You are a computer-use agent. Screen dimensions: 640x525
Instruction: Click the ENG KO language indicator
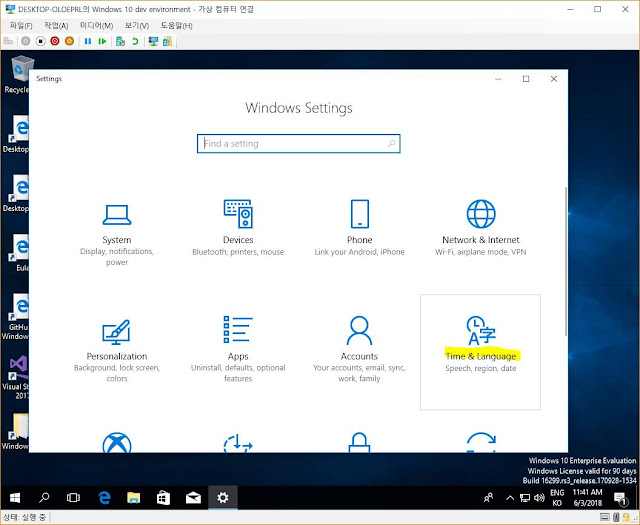[557, 498]
